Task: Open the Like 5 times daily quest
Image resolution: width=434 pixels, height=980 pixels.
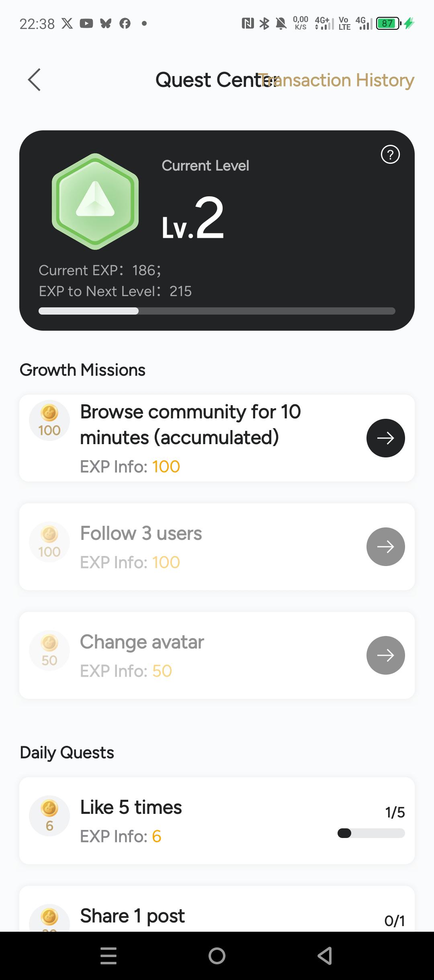Action: (131, 807)
